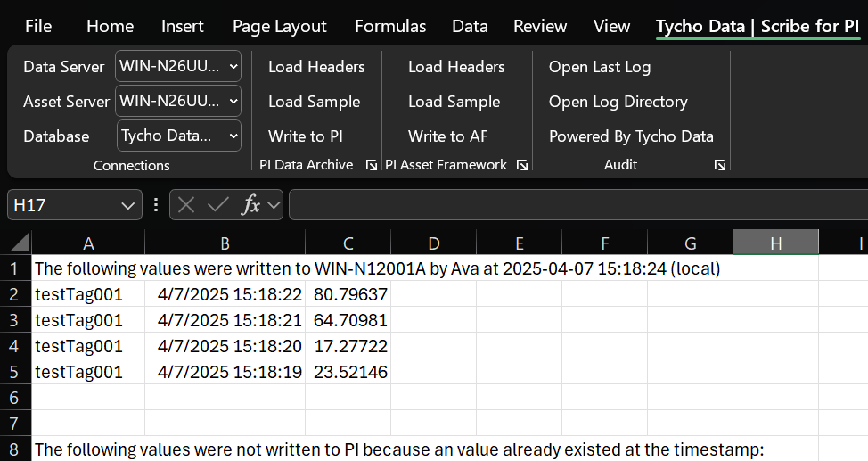Screen dimensions: 868x461
Task: Open the Database dropdown
Action: coord(233,136)
